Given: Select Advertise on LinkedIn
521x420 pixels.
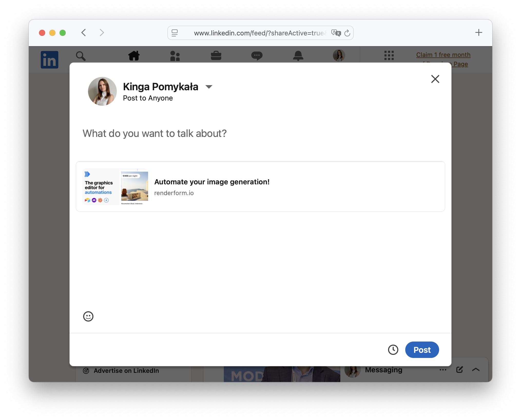Looking at the screenshot, I should [x=126, y=371].
